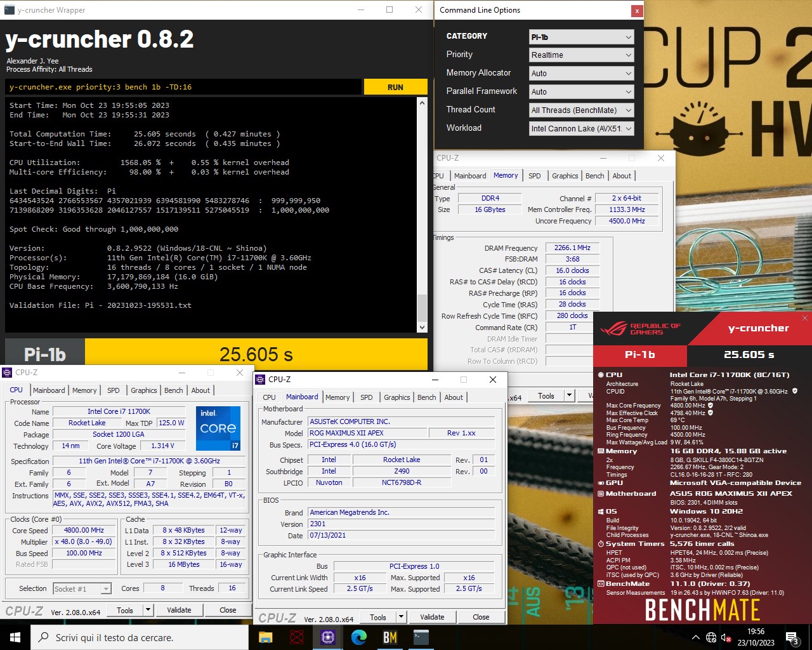Click the verified shield beside Max Effective Clock
812x650 pixels.
710,413
